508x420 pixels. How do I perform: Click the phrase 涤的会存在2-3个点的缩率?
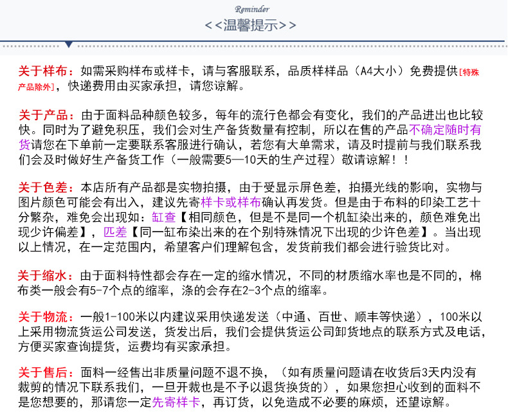coord(251,291)
